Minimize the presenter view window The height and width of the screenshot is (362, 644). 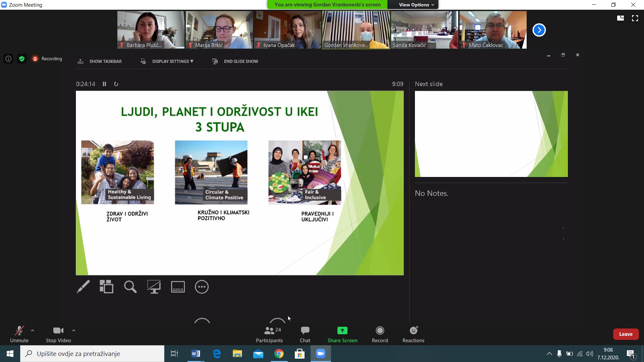(549, 55)
